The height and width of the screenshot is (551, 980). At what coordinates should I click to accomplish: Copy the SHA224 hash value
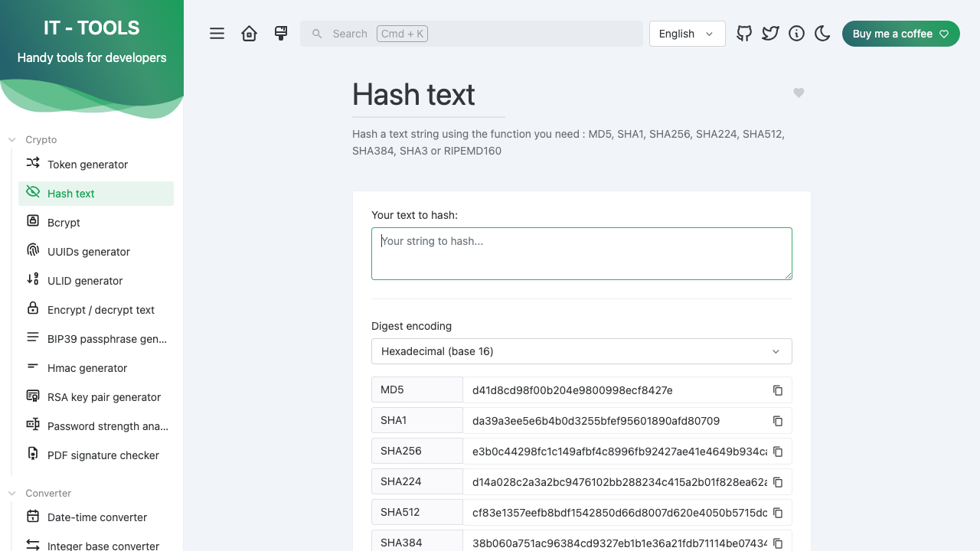(x=778, y=482)
